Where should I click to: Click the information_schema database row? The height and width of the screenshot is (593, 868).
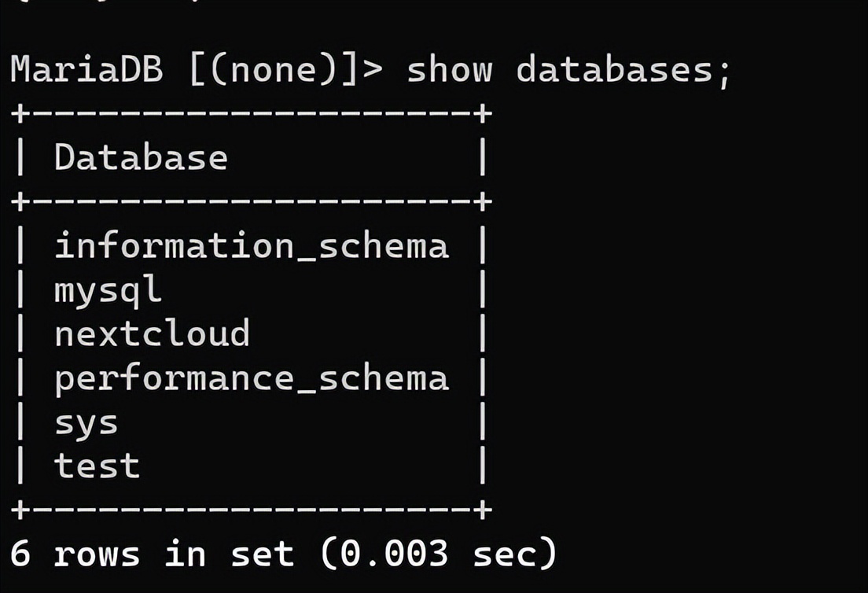pyautogui.click(x=251, y=246)
